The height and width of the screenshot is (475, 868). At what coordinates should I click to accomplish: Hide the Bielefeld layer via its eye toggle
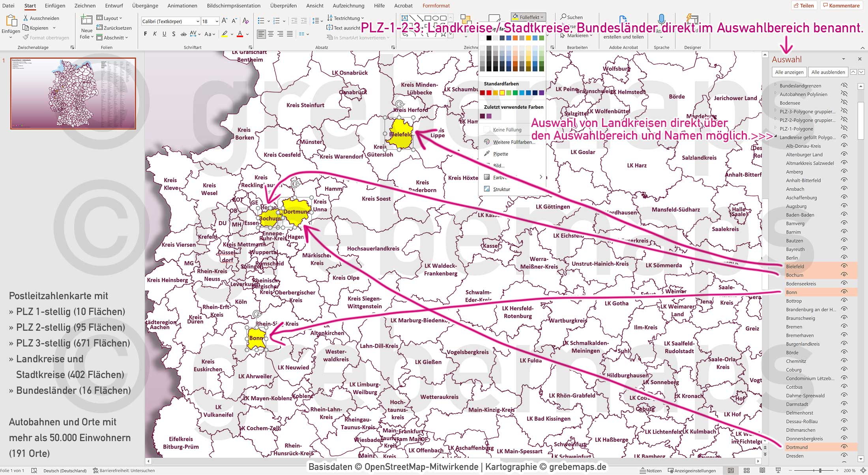point(844,266)
